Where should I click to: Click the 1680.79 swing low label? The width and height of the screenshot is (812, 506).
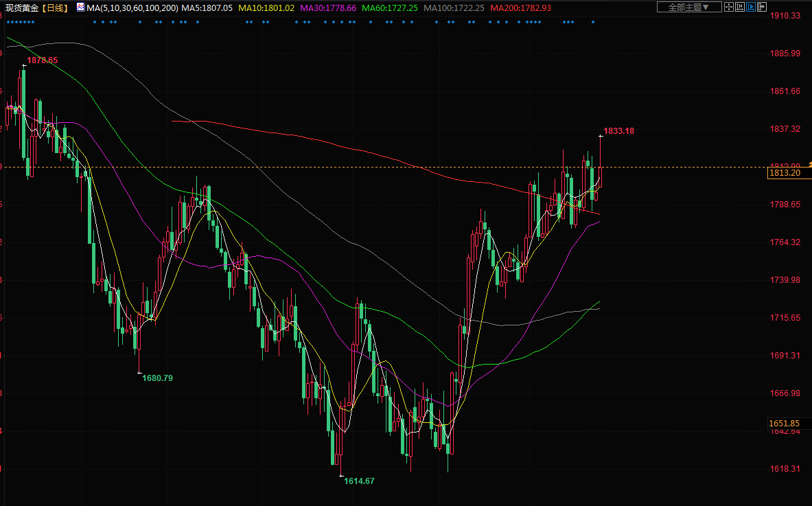(157, 378)
